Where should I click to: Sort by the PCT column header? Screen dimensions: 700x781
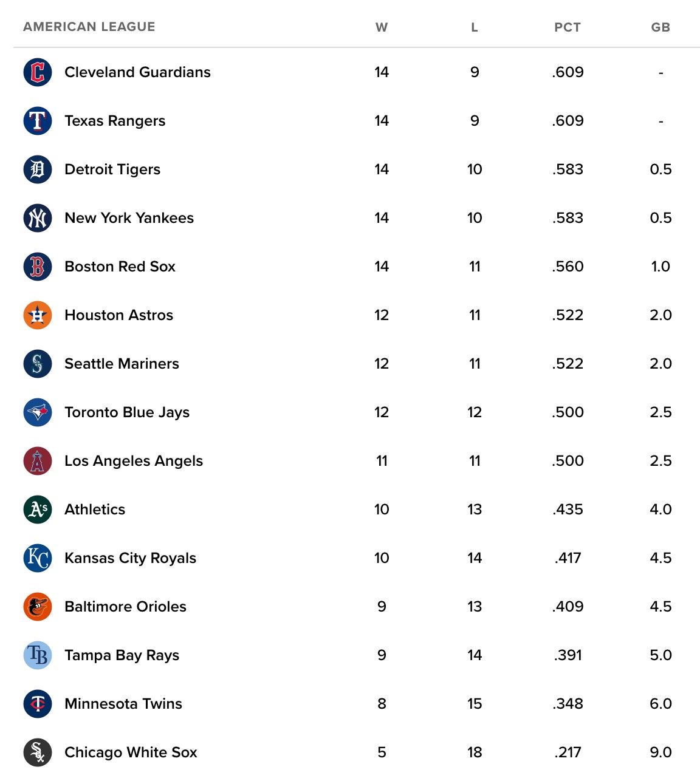click(568, 27)
